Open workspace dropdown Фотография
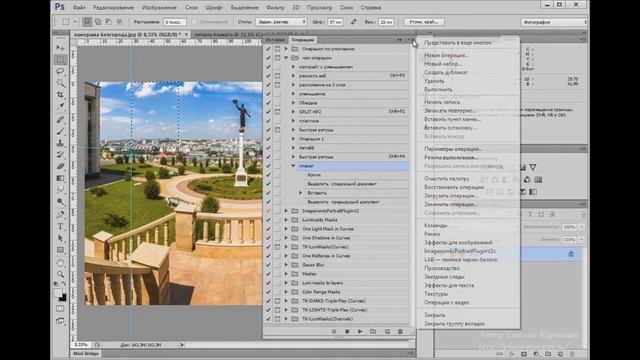The height and width of the screenshot is (360, 640). tap(554, 22)
